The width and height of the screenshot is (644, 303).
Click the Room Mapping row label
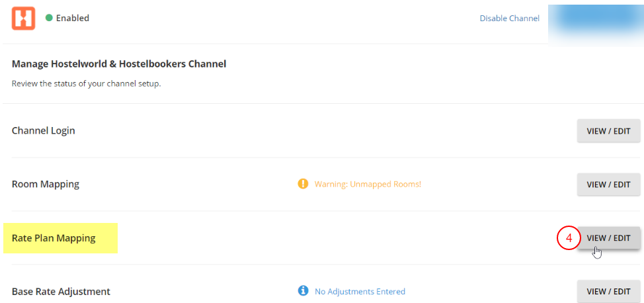pos(46,184)
